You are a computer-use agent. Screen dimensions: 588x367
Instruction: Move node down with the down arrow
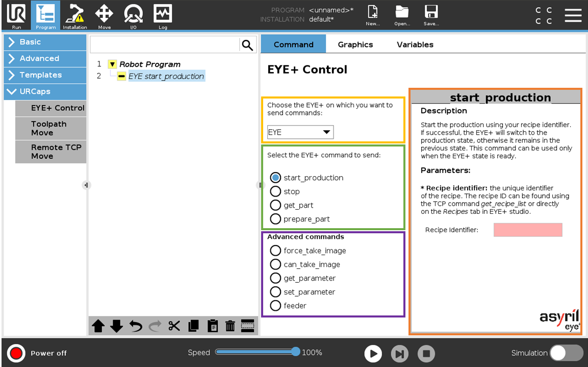pos(117,326)
